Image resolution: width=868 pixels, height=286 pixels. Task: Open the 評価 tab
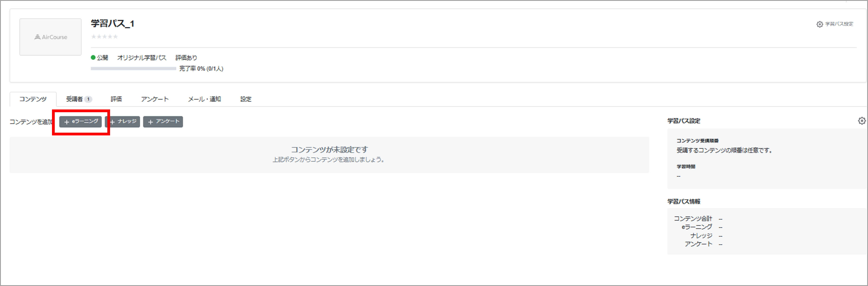coord(116,99)
